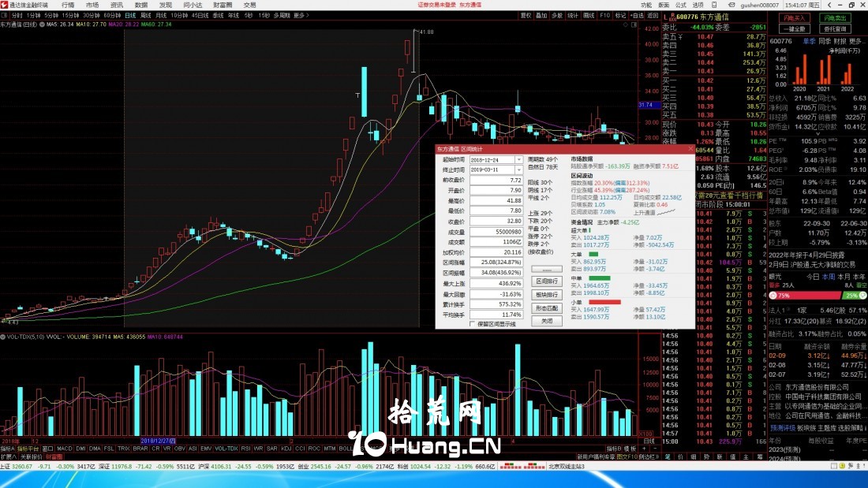This screenshot has height=488, width=868.
Task: Switch to 月线 period
Action: coord(161,16)
